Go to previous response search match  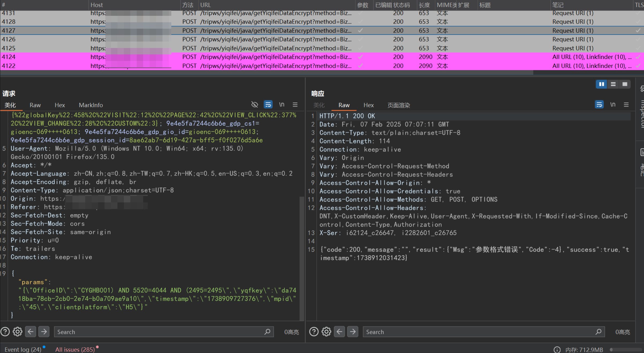pyautogui.click(x=339, y=332)
